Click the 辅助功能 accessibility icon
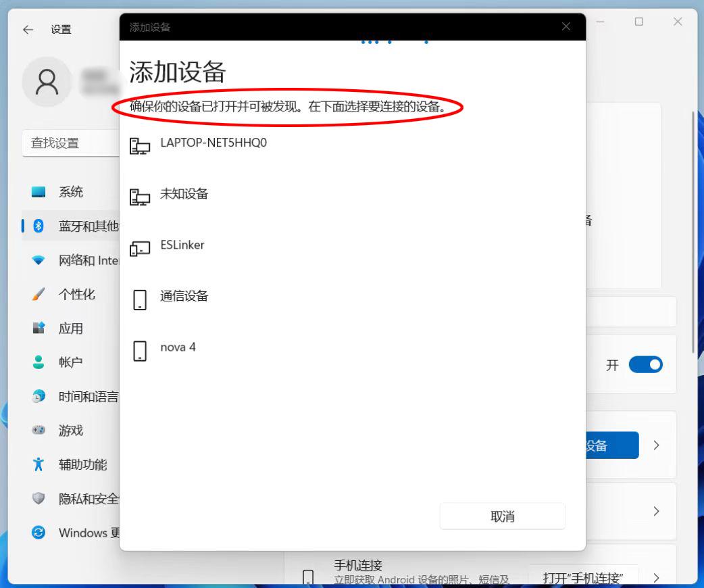This screenshot has height=588, width=704. pos(39,464)
